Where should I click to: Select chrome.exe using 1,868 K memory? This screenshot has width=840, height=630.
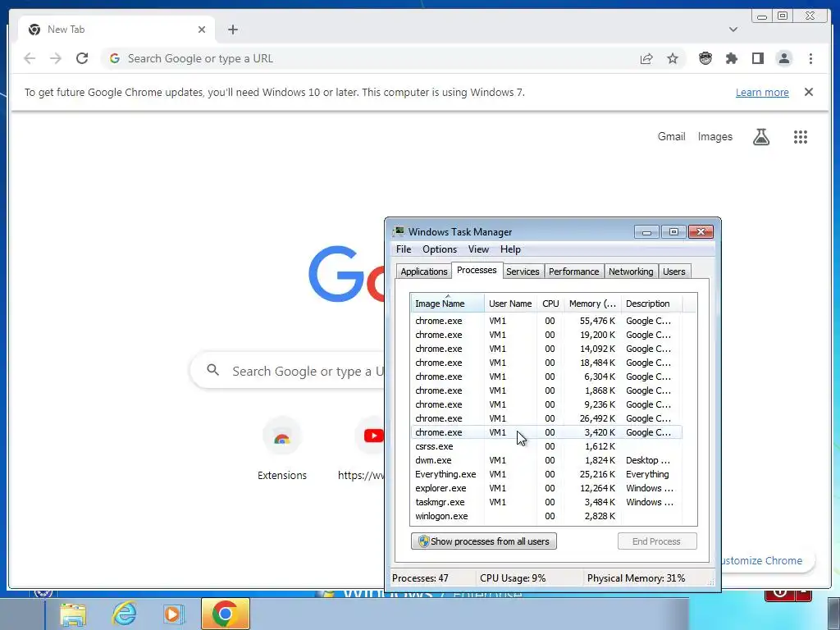[546, 390]
